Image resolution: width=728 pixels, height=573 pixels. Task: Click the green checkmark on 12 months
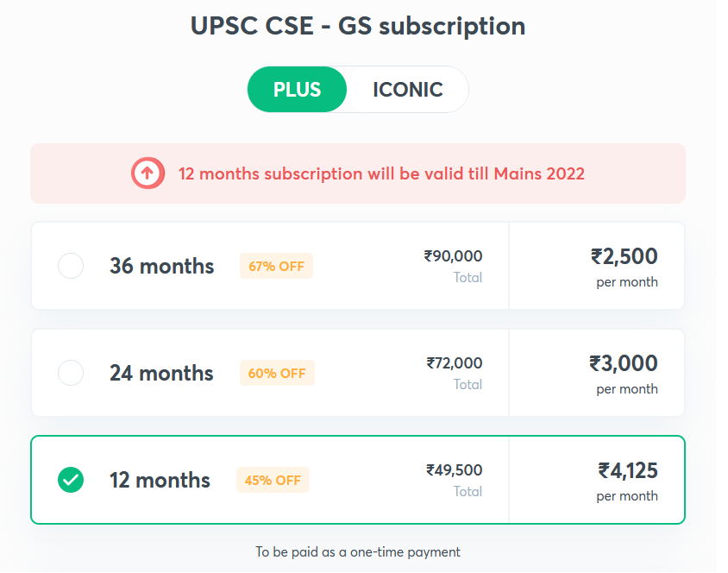coord(71,480)
